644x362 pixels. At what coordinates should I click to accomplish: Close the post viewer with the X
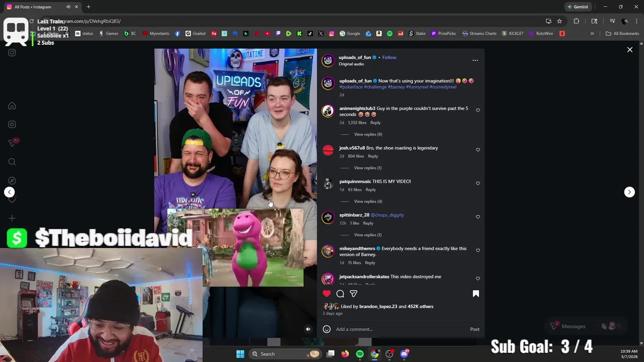(x=629, y=50)
